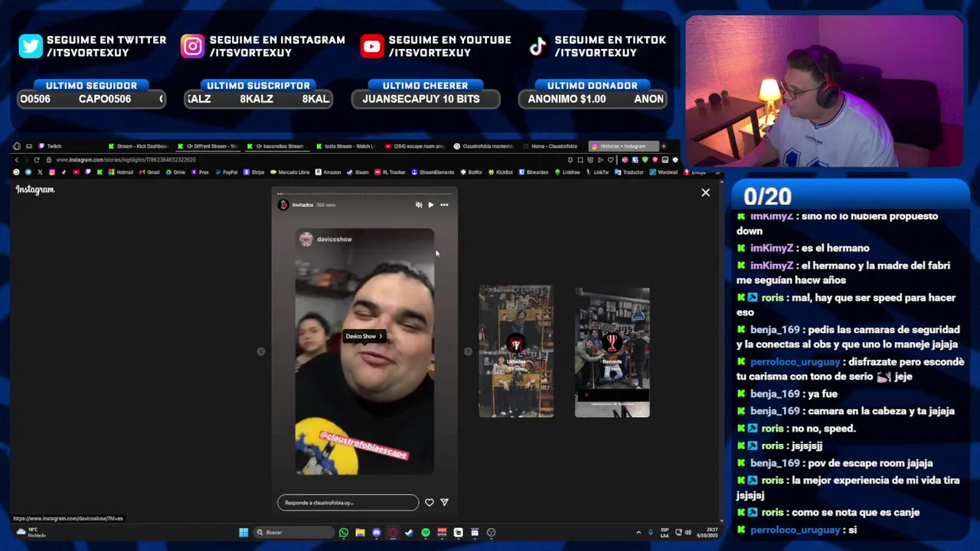Switch to the 'Claustrofobia montevideo' tab
Screen dimensions: 980x551
[484, 146]
